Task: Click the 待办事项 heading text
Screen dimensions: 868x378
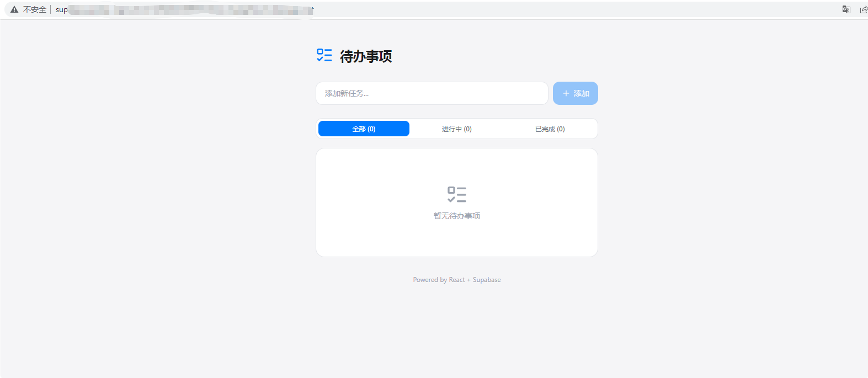Action: 366,56
